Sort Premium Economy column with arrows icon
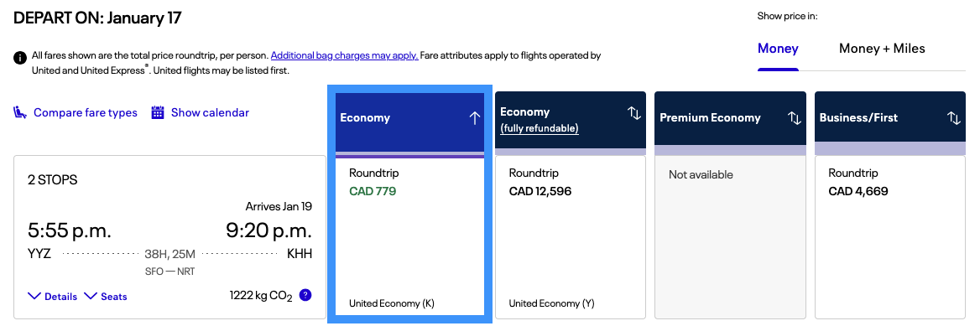This screenshot has height=326, width=980. (795, 118)
